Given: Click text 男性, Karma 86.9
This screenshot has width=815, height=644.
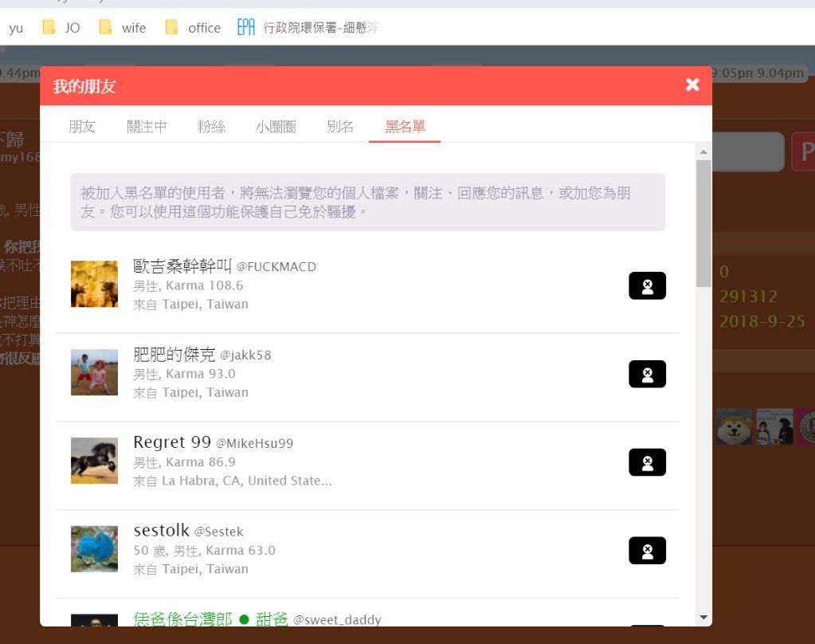Looking at the screenshot, I should click(x=185, y=462).
